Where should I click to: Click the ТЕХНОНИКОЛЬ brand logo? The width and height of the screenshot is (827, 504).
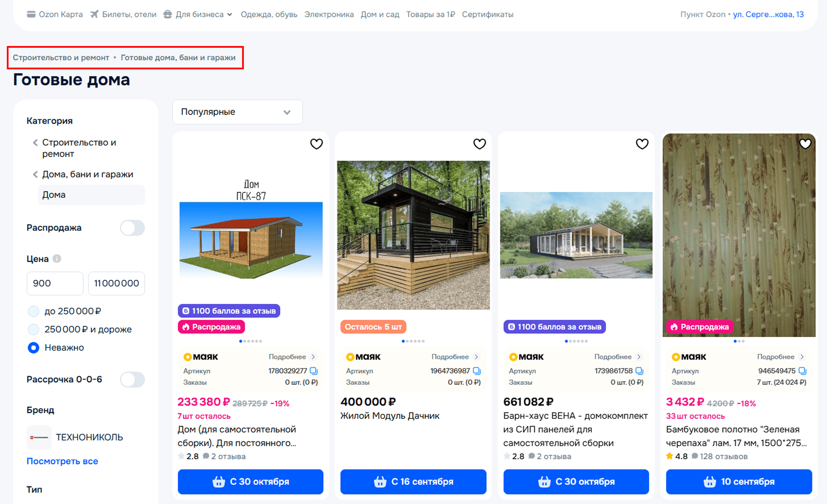39,437
